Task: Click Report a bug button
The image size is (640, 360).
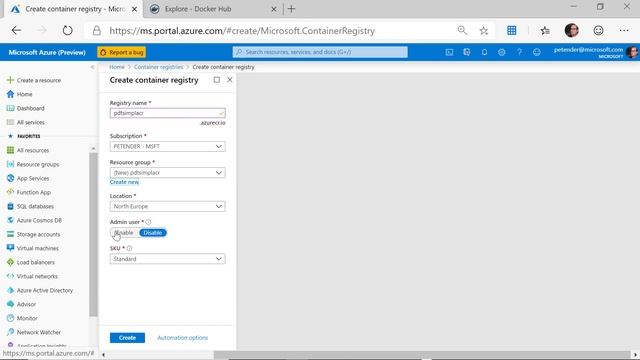Action: pyautogui.click(x=122, y=52)
